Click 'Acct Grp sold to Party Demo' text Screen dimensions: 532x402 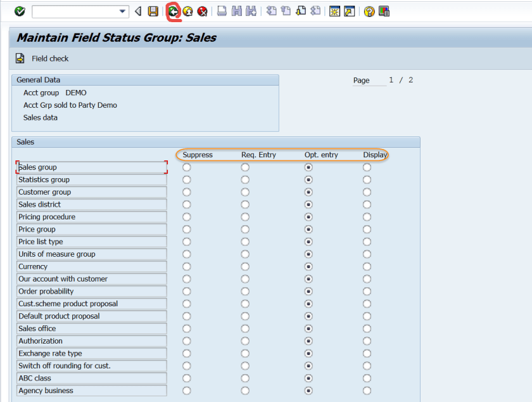pyautogui.click(x=70, y=105)
